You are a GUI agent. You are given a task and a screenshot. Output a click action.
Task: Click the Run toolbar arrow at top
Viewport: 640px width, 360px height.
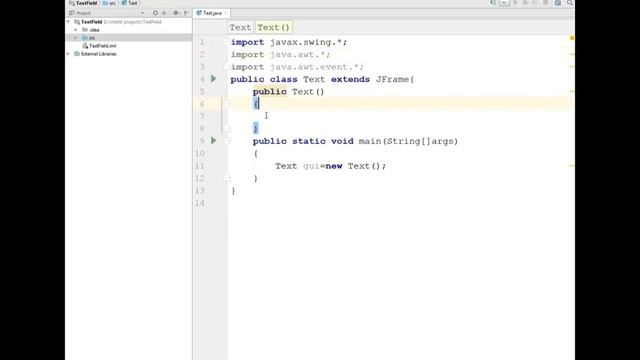coord(516,3)
